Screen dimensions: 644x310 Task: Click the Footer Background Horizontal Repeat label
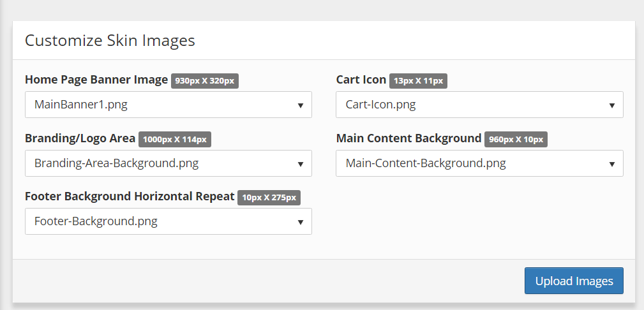(x=130, y=196)
